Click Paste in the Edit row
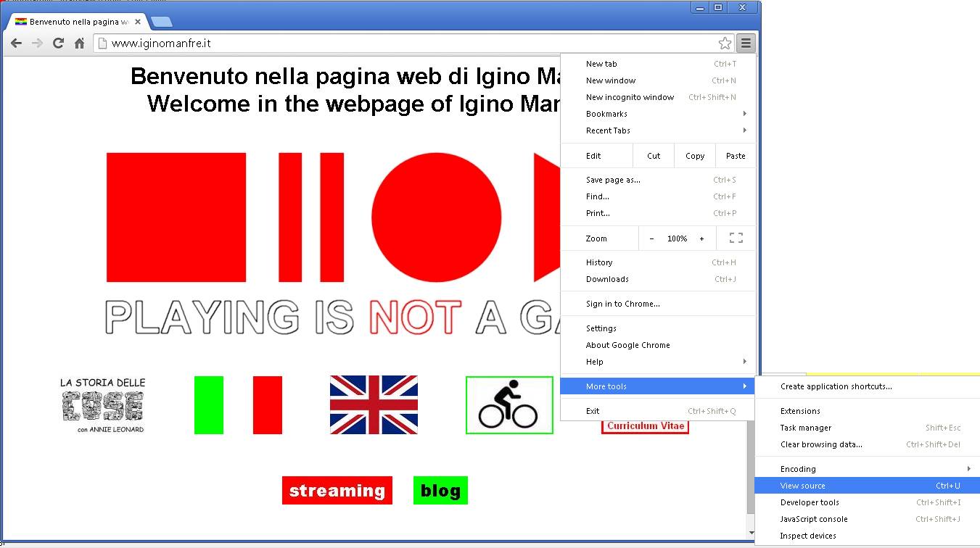 736,156
